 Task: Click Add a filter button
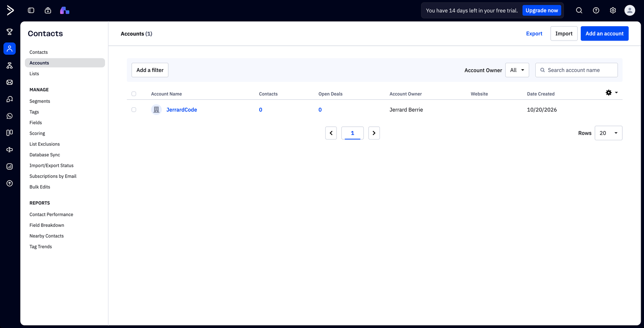[x=150, y=70]
